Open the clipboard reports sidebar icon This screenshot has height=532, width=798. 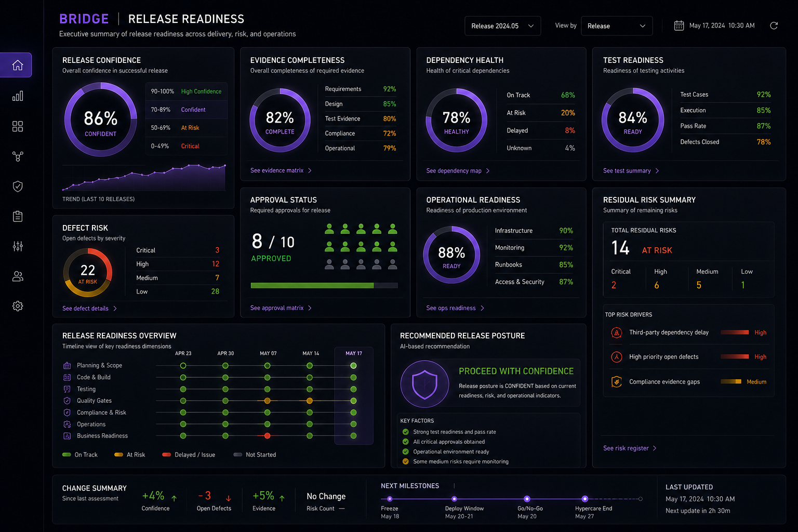coord(18,216)
